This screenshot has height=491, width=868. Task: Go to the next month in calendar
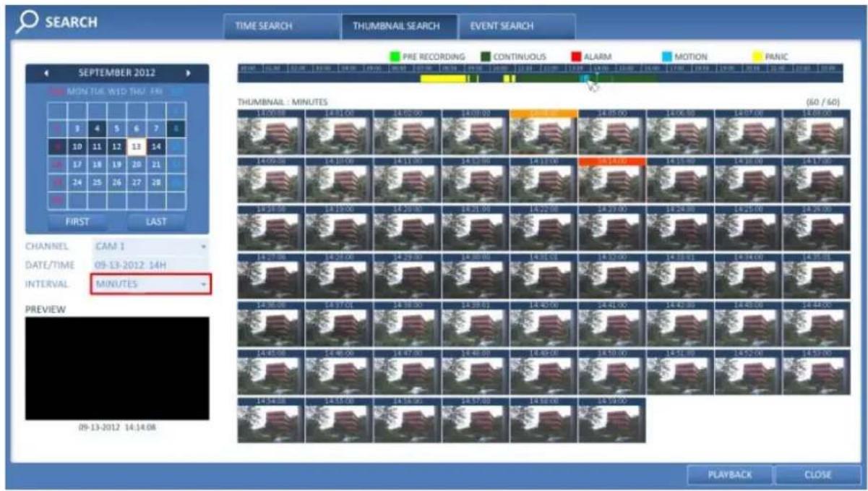[189, 73]
